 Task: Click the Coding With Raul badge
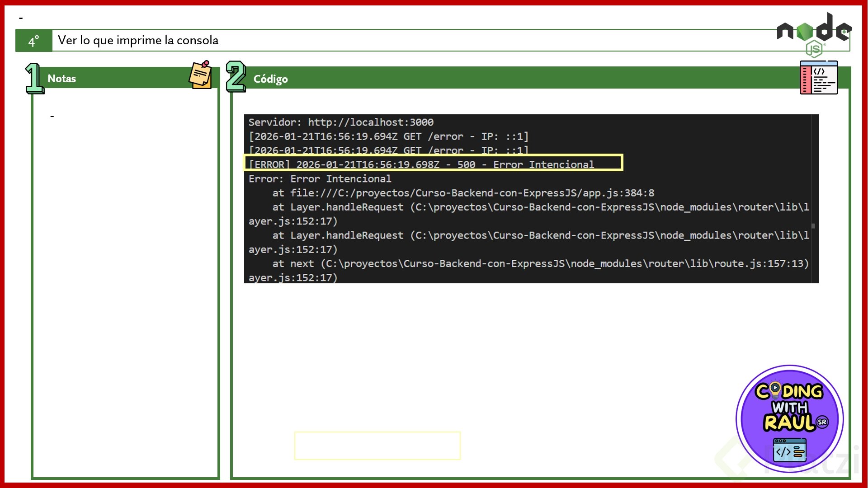pos(789,419)
